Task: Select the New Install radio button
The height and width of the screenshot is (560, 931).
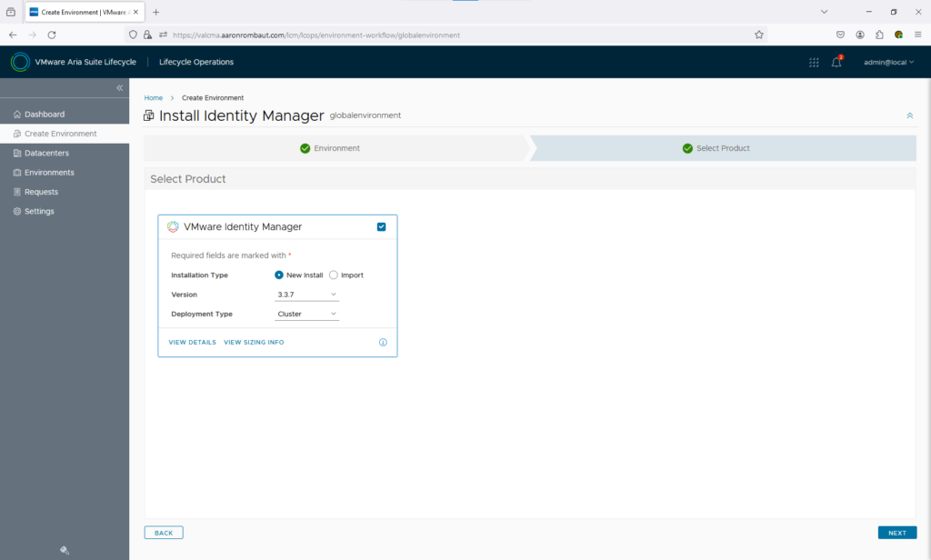Action: (x=279, y=275)
